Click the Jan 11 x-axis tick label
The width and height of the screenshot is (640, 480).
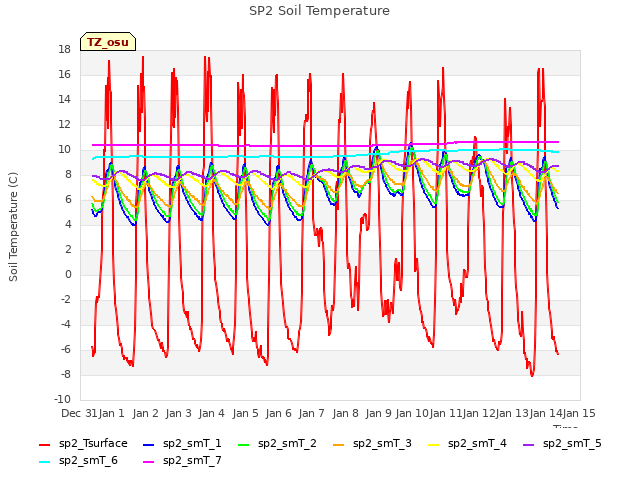(x=445, y=413)
